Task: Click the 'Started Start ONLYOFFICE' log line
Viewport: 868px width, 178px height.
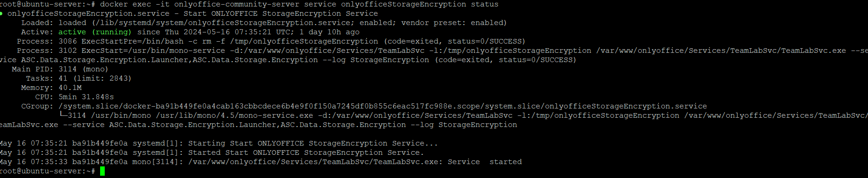Action: (x=212, y=153)
